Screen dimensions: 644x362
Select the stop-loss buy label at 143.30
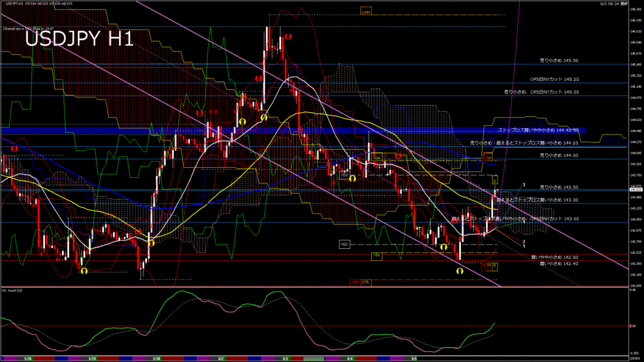click(x=537, y=200)
